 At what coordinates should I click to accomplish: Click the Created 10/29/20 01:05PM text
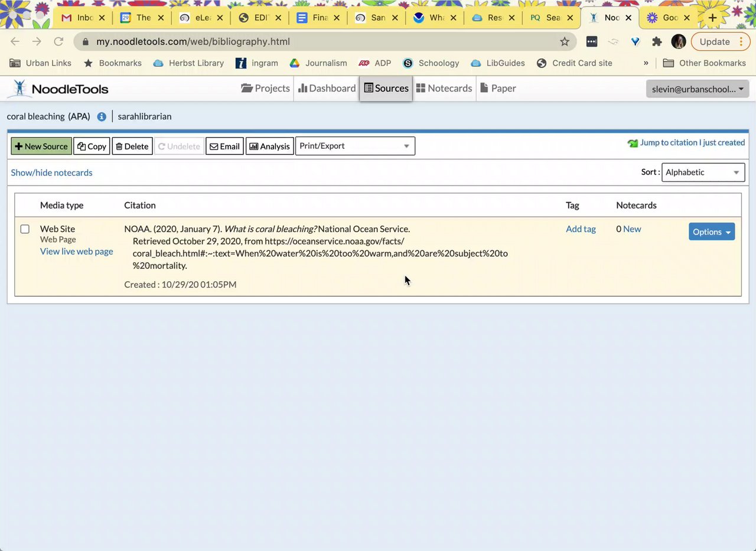point(180,285)
